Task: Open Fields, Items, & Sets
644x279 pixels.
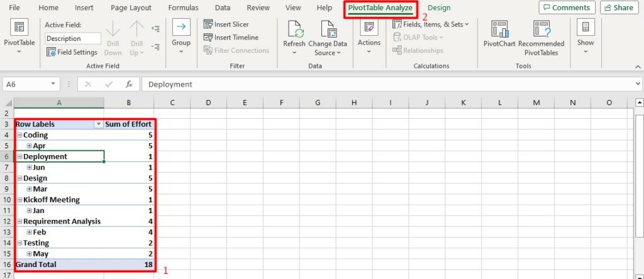Action: pyautogui.click(x=430, y=25)
